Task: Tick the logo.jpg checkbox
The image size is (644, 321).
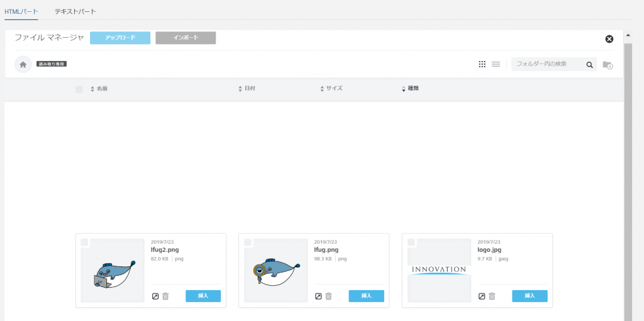Action: click(x=411, y=242)
